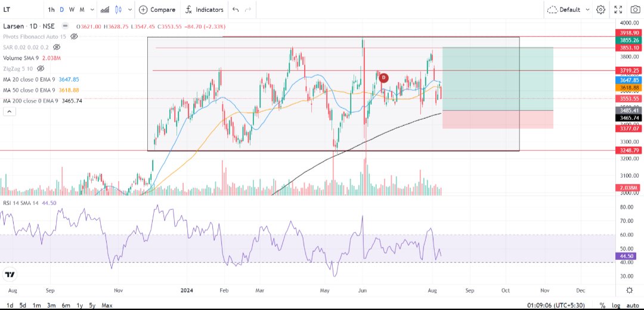Click the red D dividend marker
644x310 pixels.
383,77
